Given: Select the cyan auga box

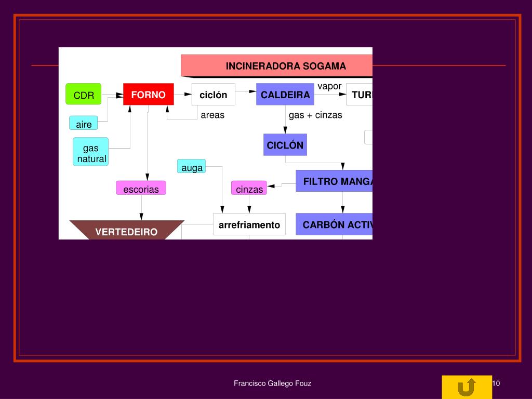Looking at the screenshot, I should (x=191, y=166).
